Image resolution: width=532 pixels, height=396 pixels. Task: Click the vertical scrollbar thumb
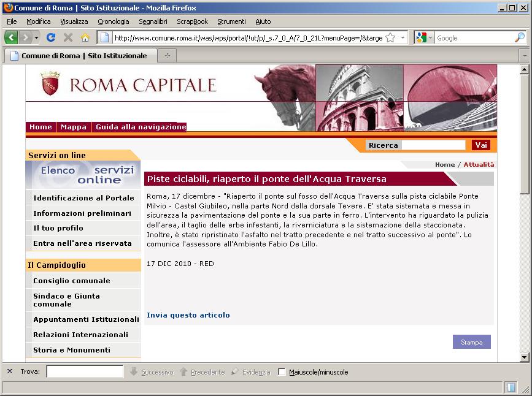tap(524, 134)
